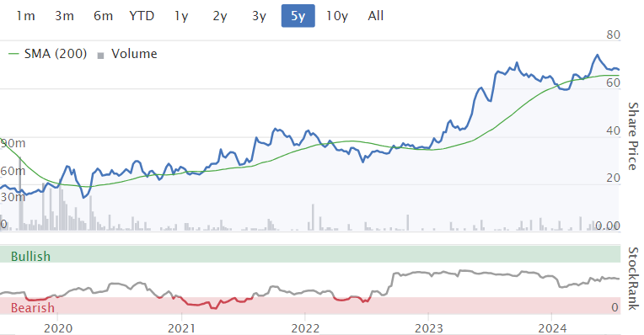Screen dimensions: 644x335
Task: Click the Bullish band label
Action: [x=31, y=256]
